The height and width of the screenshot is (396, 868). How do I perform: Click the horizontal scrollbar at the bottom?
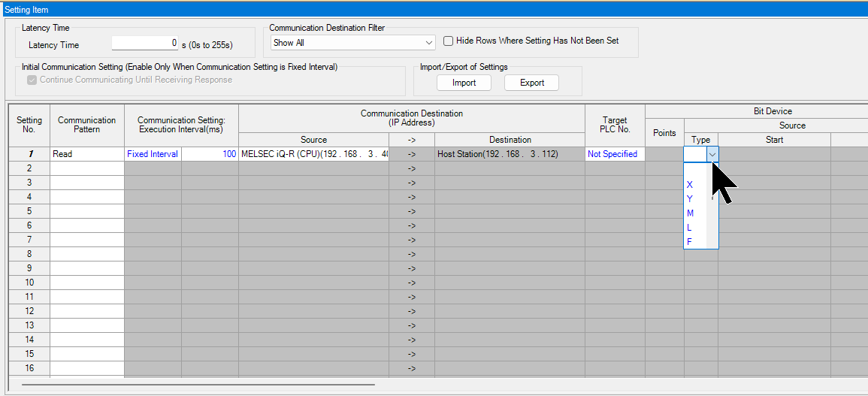point(198,383)
